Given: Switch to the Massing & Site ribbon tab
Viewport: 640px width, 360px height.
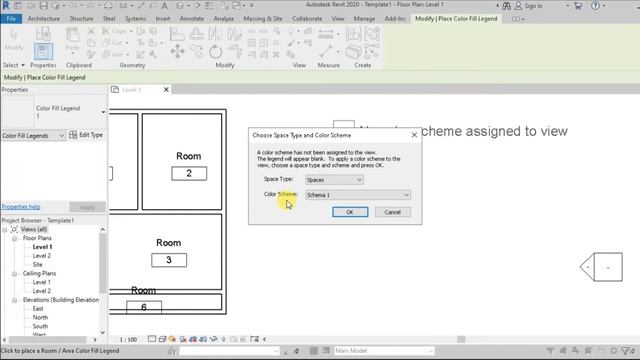Looking at the screenshot, I should (x=263, y=19).
